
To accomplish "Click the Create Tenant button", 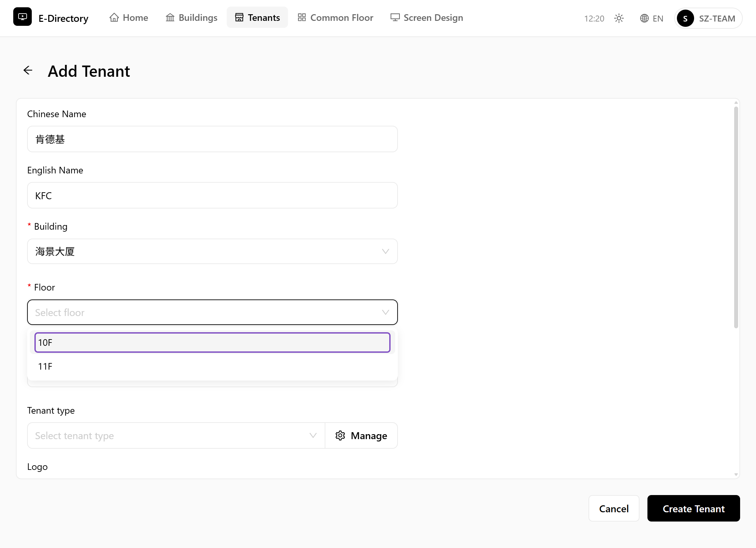I will pyautogui.click(x=693, y=509).
